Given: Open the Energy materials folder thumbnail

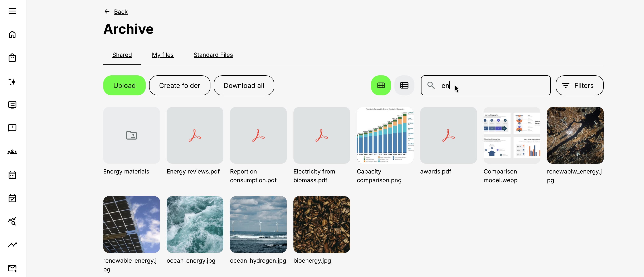Looking at the screenshot, I should (132, 135).
